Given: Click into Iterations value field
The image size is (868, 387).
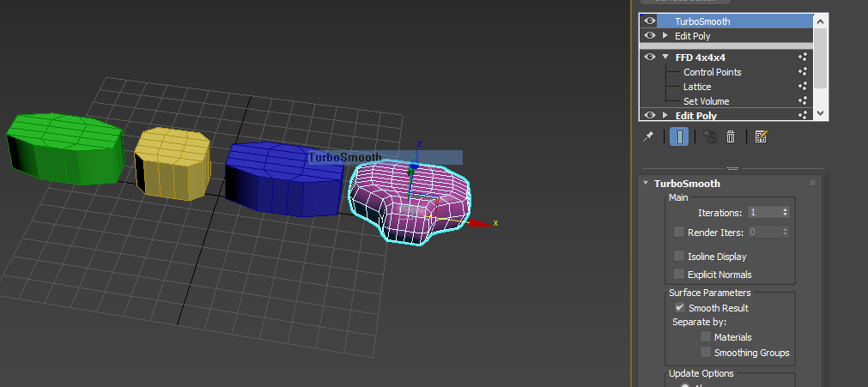Looking at the screenshot, I should [764, 212].
